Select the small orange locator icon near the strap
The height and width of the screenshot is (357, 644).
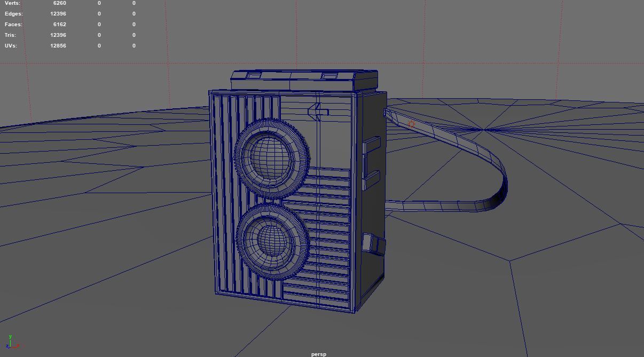[x=412, y=124]
